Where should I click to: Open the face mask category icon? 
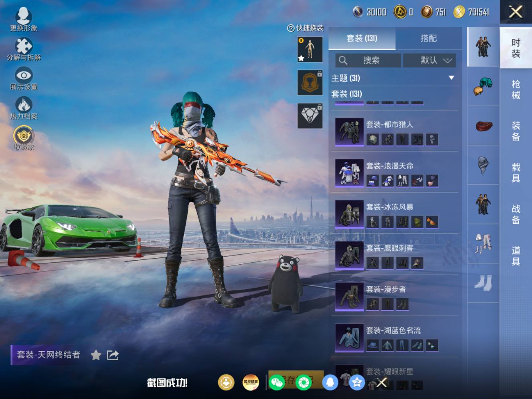pyautogui.click(x=483, y=165)
